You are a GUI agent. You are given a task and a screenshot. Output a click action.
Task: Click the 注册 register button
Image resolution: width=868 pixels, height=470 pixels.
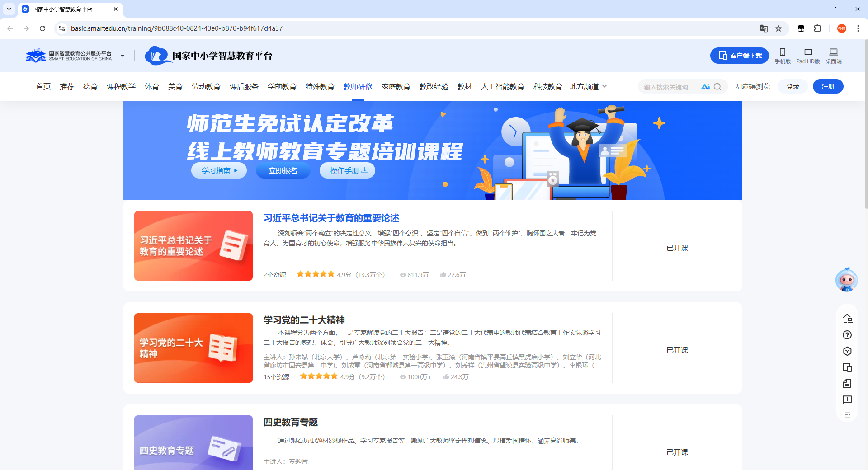828,87
